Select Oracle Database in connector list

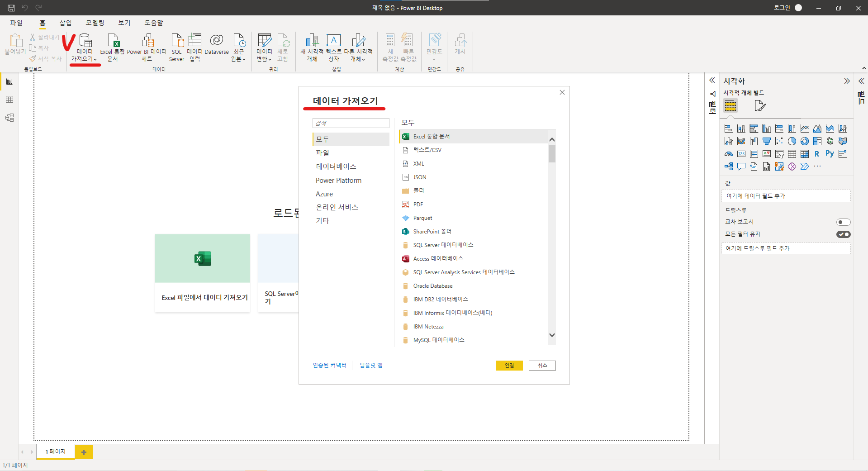(x=473, y=286)
